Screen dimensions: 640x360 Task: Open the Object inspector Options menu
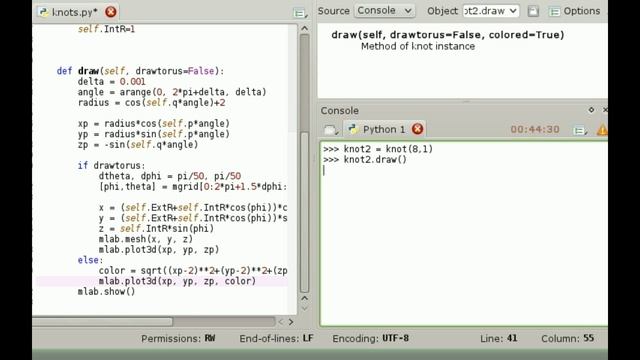(x=575, y=11)
